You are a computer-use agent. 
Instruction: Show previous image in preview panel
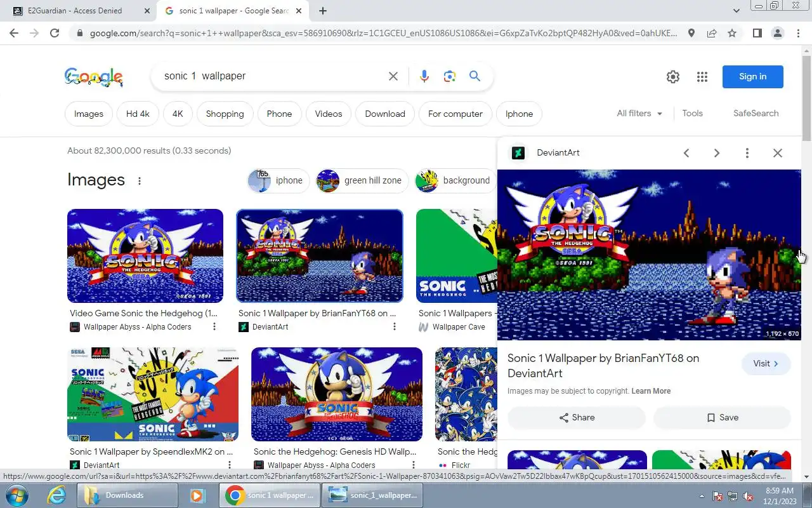686,153
